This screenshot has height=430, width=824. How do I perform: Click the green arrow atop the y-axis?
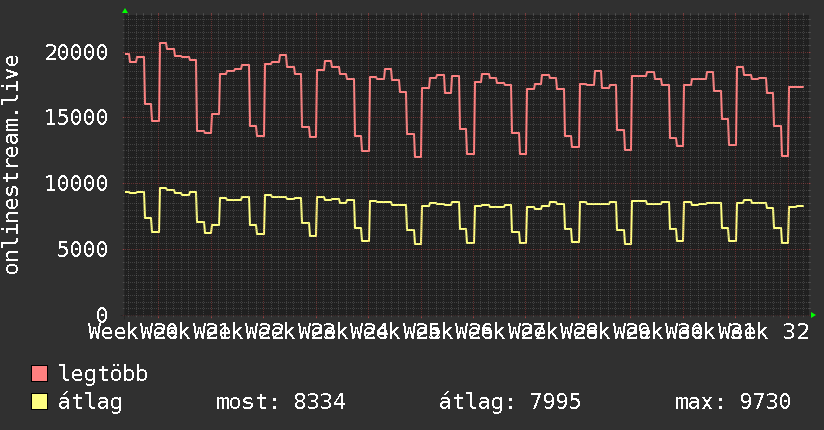[x=125, y=11]
